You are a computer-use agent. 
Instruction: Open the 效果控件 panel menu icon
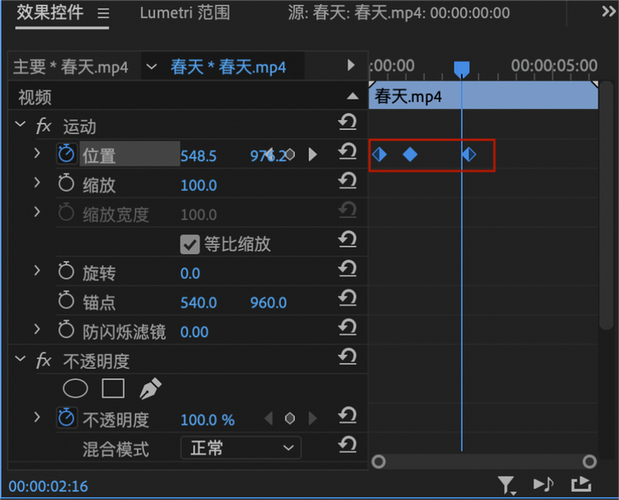(x=103, y=13)
